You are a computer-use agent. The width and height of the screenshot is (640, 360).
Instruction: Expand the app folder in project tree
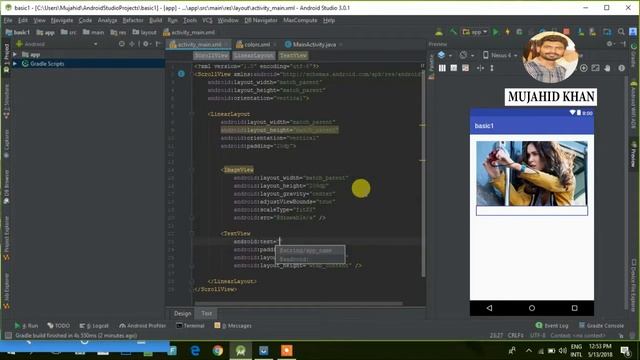[x=15, y=54]
